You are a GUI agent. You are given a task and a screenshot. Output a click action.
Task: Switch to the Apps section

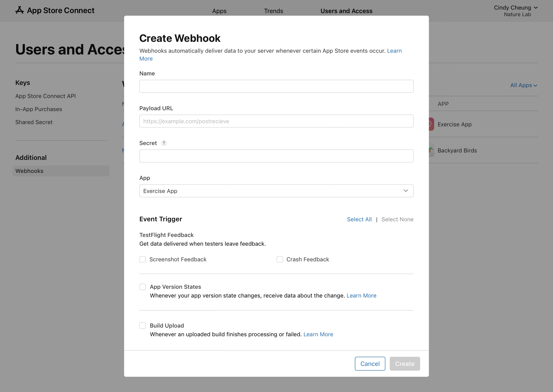pos(219,11)
